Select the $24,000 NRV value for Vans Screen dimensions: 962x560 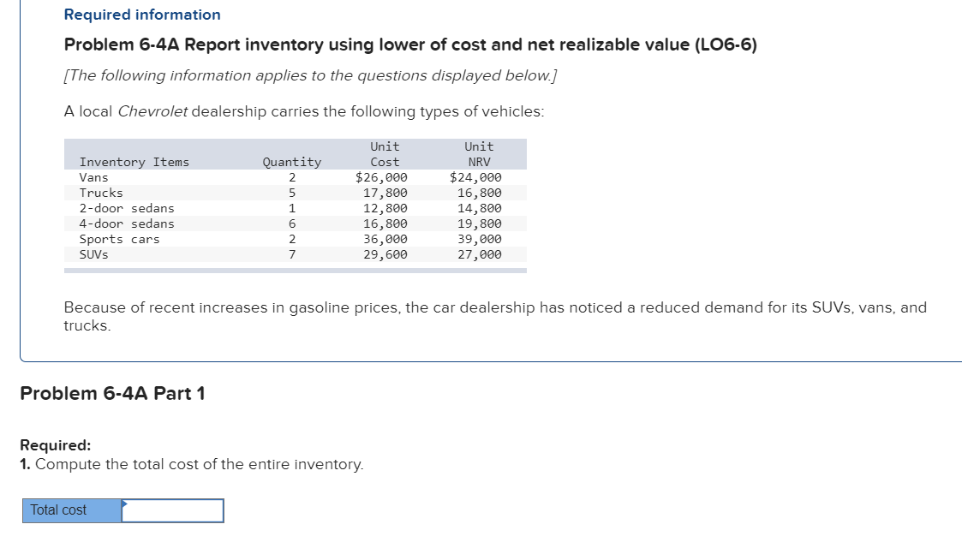(477, 177)
